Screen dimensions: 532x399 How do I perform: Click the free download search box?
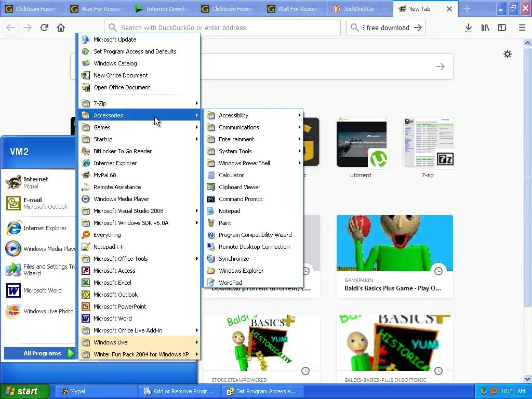385,28
